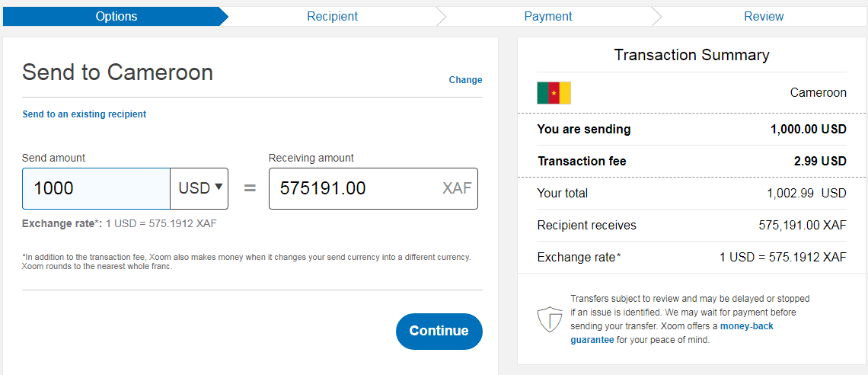868x375 pixels.
Task: Click the Change country link
Action: [465, 80]
